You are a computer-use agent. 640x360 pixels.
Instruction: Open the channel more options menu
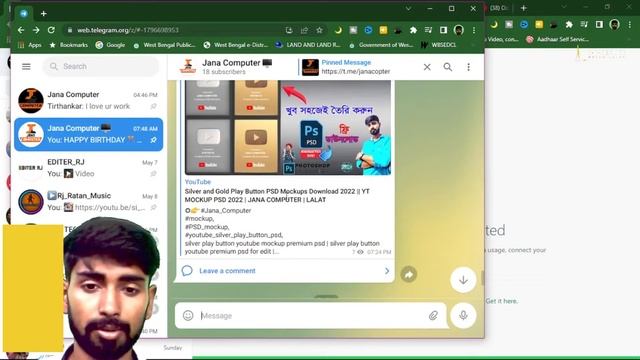469,67
